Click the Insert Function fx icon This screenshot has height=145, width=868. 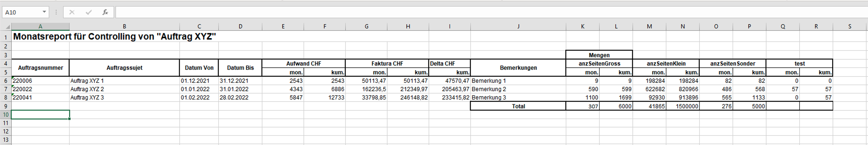[105, 13]
